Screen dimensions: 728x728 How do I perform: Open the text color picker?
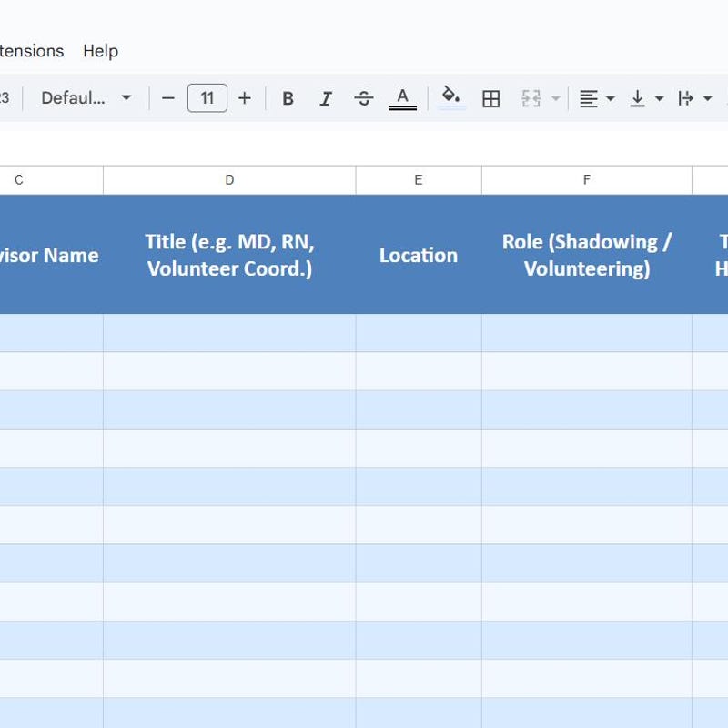click(x=402, y=98)
